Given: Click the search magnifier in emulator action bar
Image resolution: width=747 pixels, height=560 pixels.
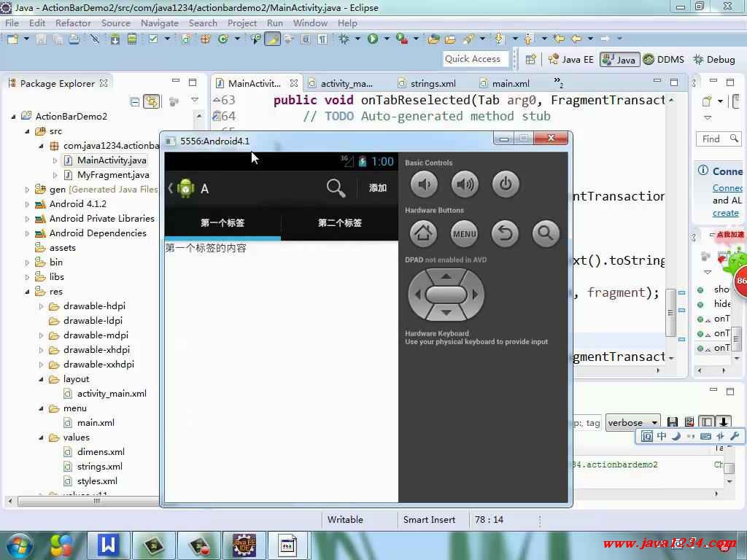Looking at the screenshot, I should (x=336, y=188).
